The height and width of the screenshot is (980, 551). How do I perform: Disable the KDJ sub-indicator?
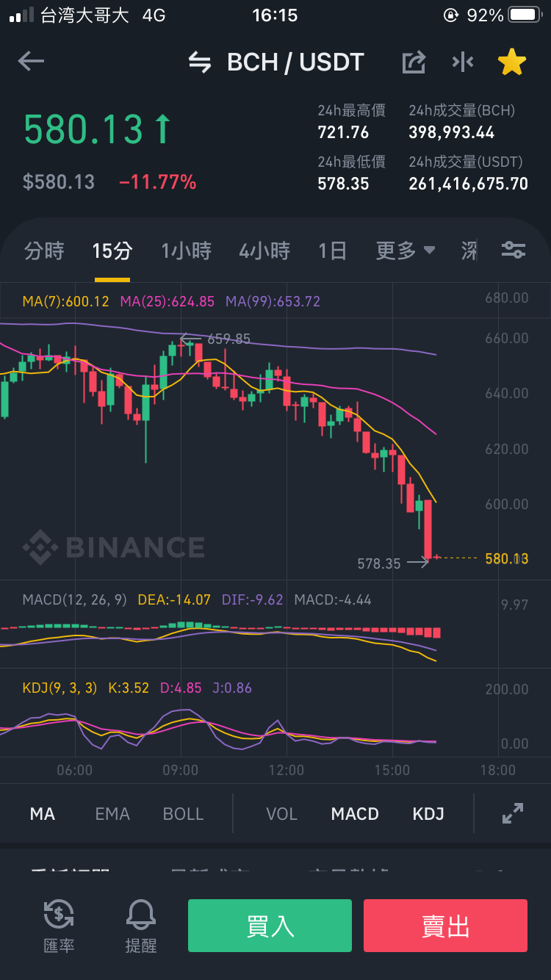pyautogui.click(x=428, y=814)
